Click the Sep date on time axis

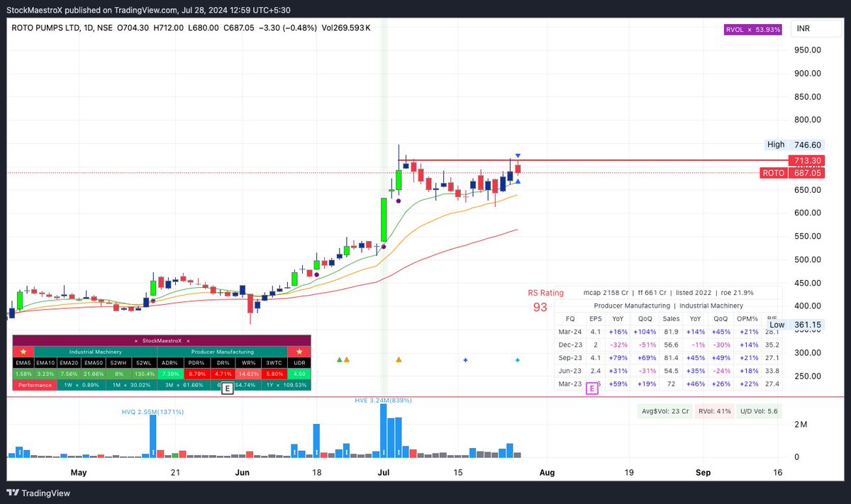point(703,472)
